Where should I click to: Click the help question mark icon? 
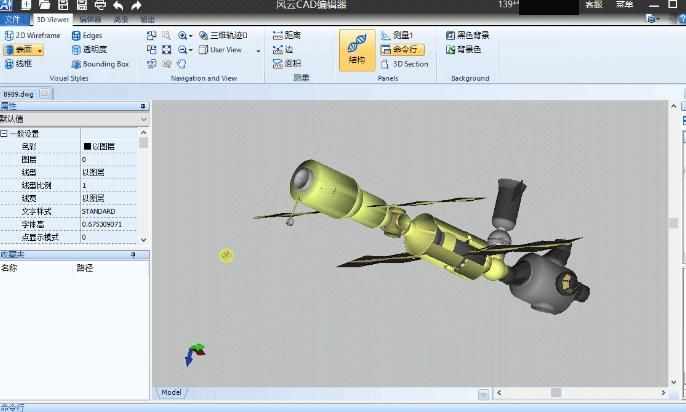[x=682, y=19]
